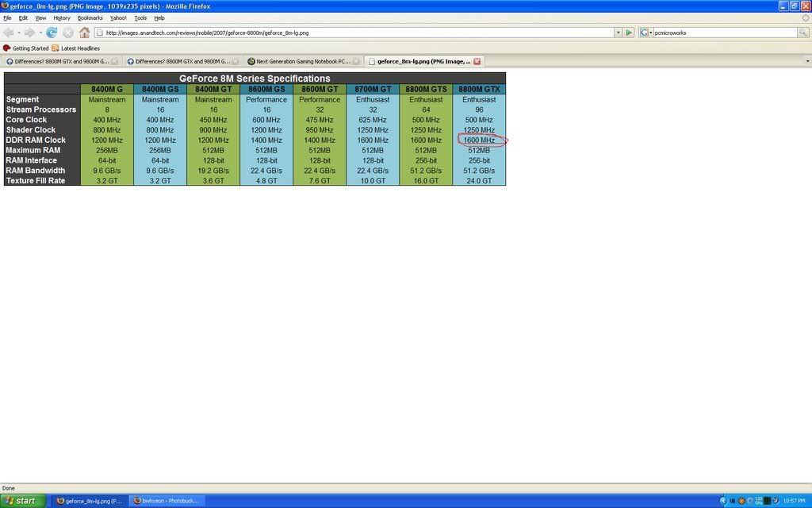812x508 pixels.
Task: Open the Tools menu
Action: (140, 18)
